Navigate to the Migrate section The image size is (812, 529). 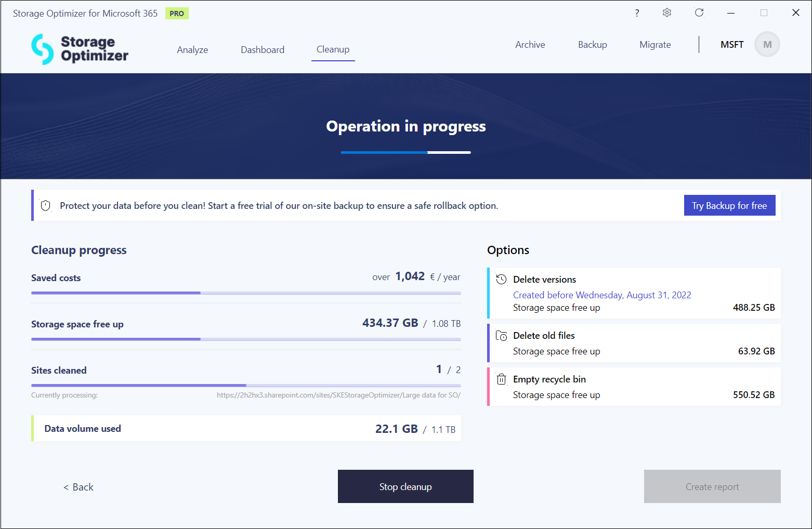(x=655, y=45)
